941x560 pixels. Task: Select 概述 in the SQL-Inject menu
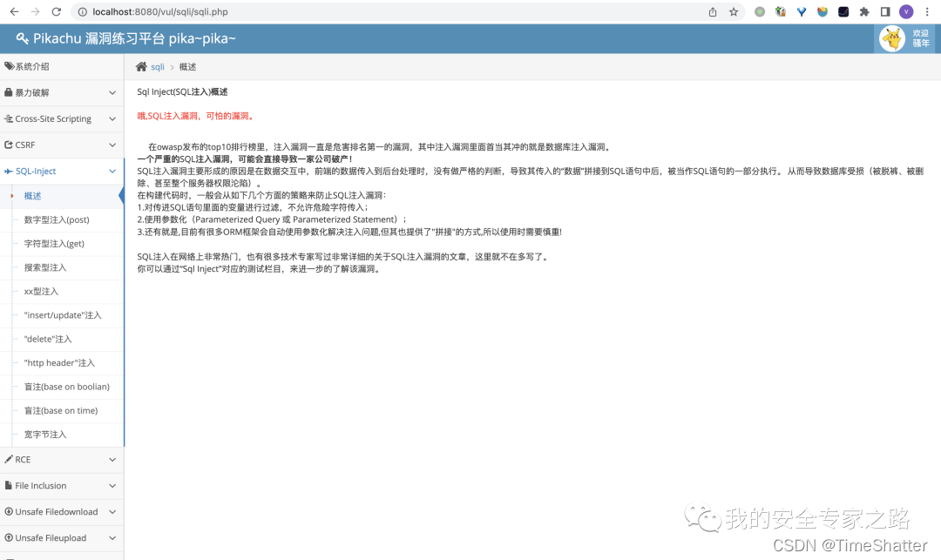click(x=32, y=196)
